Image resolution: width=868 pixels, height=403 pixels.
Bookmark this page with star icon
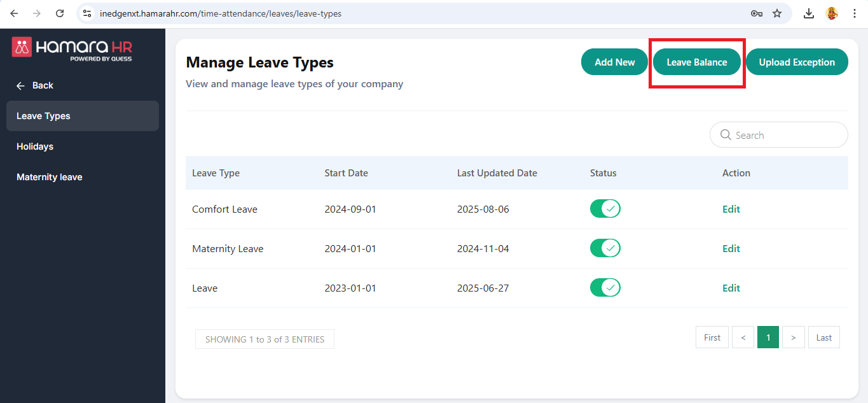pos(777,13)
